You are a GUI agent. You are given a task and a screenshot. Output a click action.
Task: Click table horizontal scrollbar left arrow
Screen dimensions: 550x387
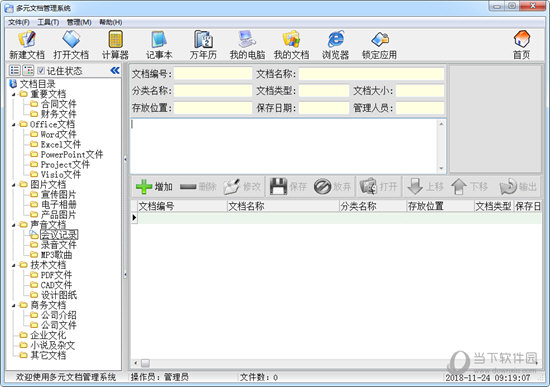(x=136, y=363)
